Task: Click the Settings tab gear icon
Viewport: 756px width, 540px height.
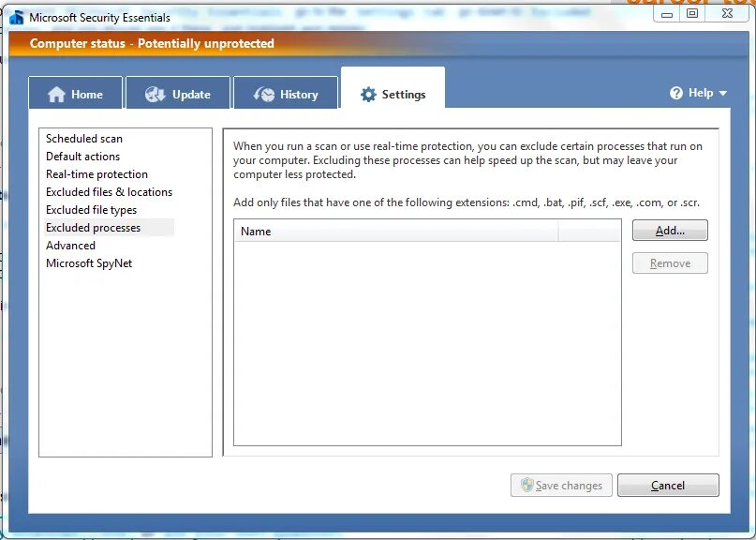Action: (x=368, y=95)
